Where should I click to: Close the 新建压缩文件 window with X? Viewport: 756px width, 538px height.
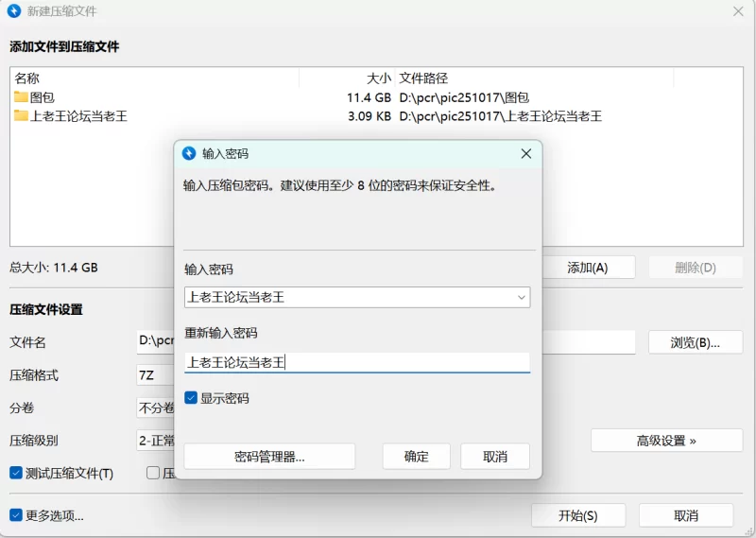click(x=738, y=11)
